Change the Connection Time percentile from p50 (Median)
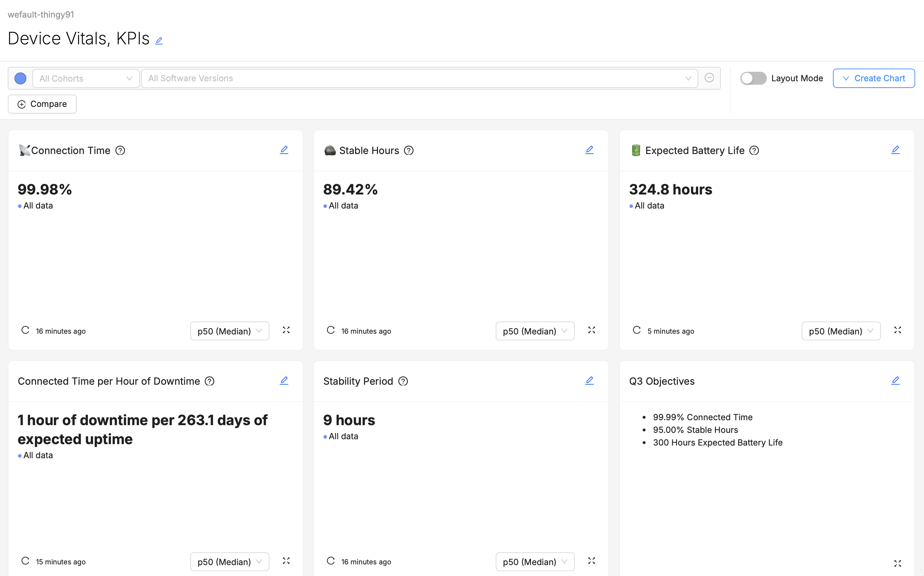This screenshot has width=924, height=576. point(229,331)
